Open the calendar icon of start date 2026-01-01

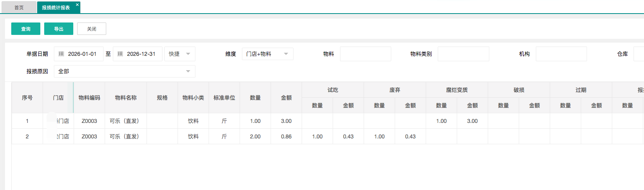pos(61,54)
